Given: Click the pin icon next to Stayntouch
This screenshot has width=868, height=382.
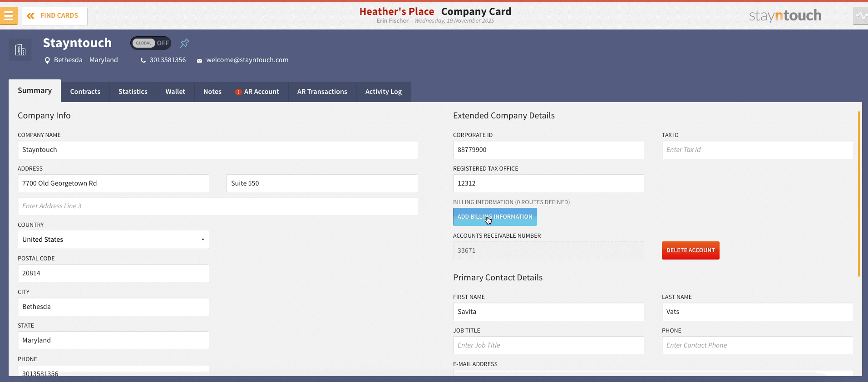Looking at the screenshot, I should [x=184, y=43].
